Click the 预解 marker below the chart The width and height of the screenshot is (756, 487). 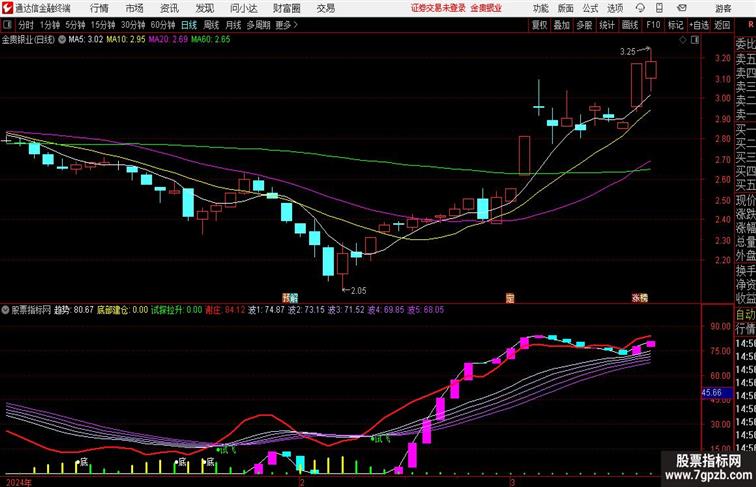coord(290,298)
